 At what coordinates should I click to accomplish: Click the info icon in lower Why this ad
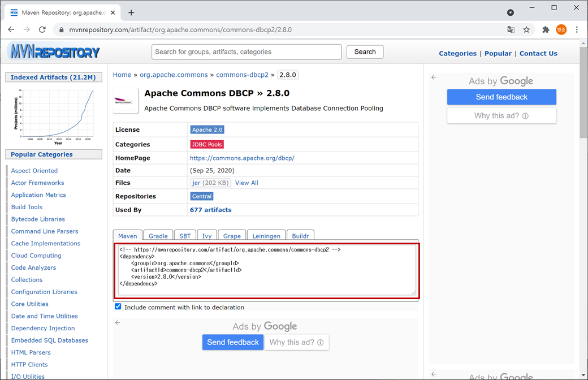coord(320,343)
